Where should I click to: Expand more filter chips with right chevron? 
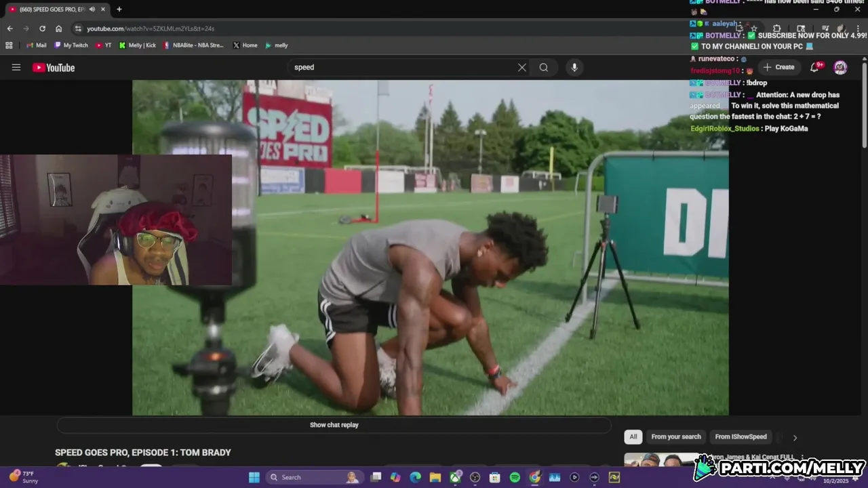pos(795,437)
